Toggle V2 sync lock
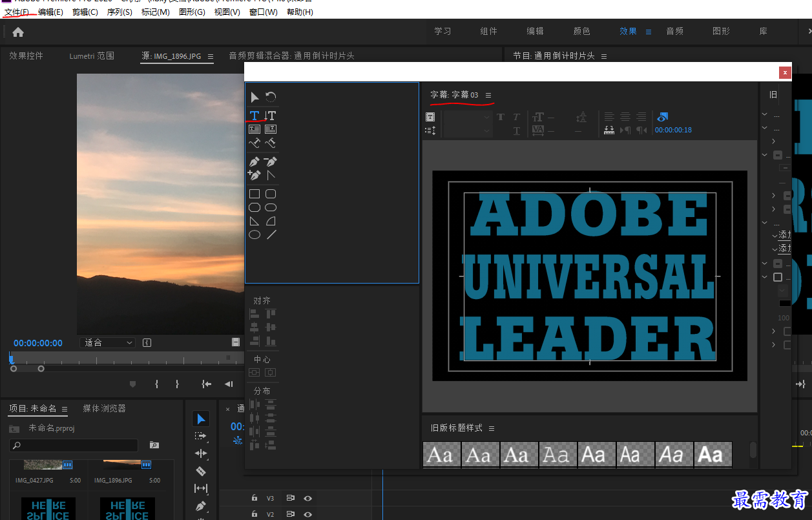Image resolution: width=812 pixels, height=520 pixels. pyautogui.click(x=291, y=514)
